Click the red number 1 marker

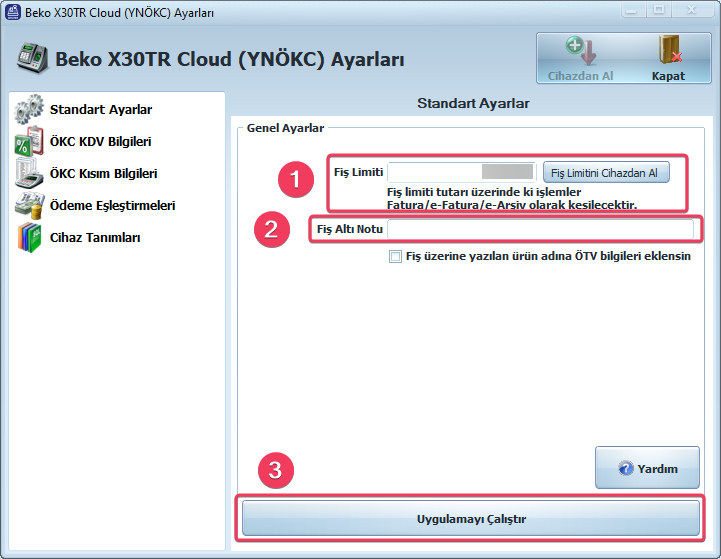coord(294,179)
